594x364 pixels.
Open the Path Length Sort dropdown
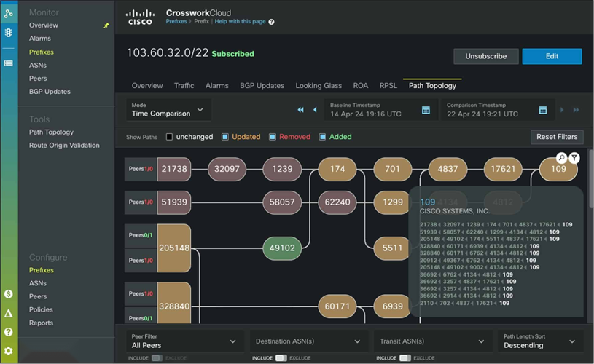tap(542, 341)
